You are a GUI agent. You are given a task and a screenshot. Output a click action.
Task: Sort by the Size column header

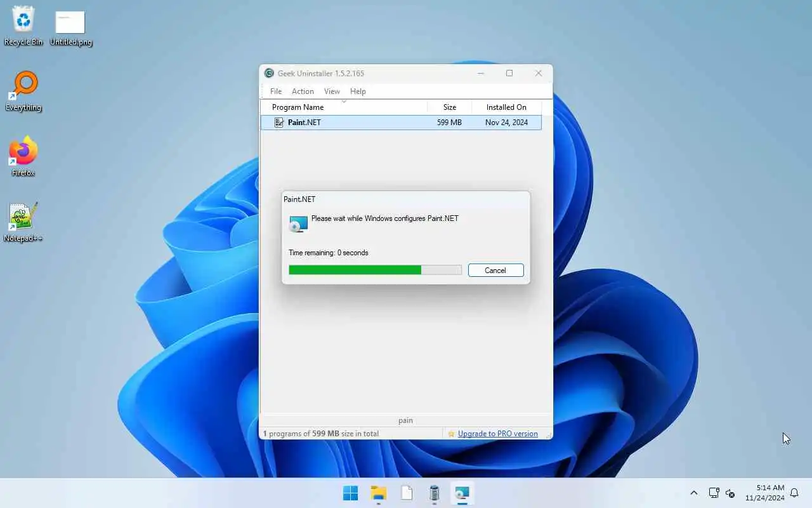click(x=450, y=107)
